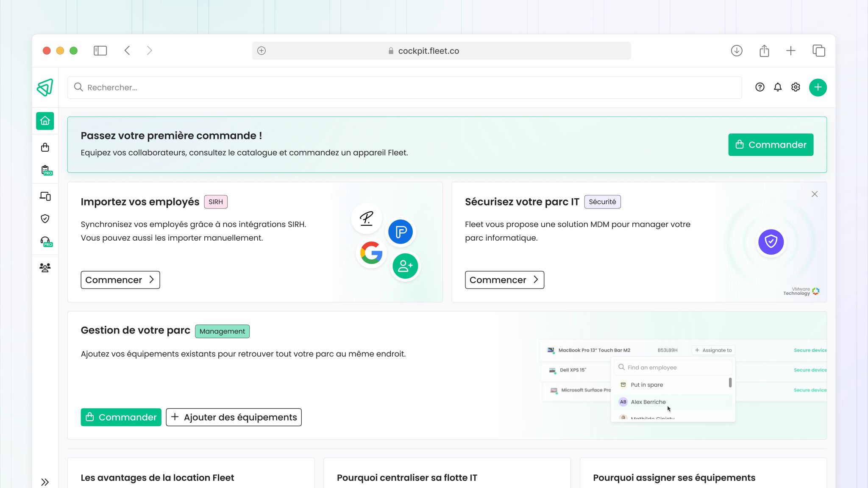Open the shield security sidebar icon
Viewport: 868px width, 488px height.
point(45,219)
